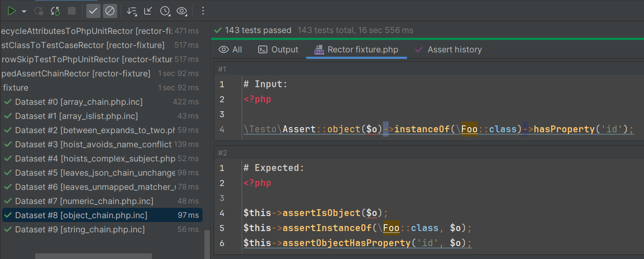Open the run configuration dropdown arrow
Image resolution: width=644 pixels, height=259 pixels.
point(24,11)
